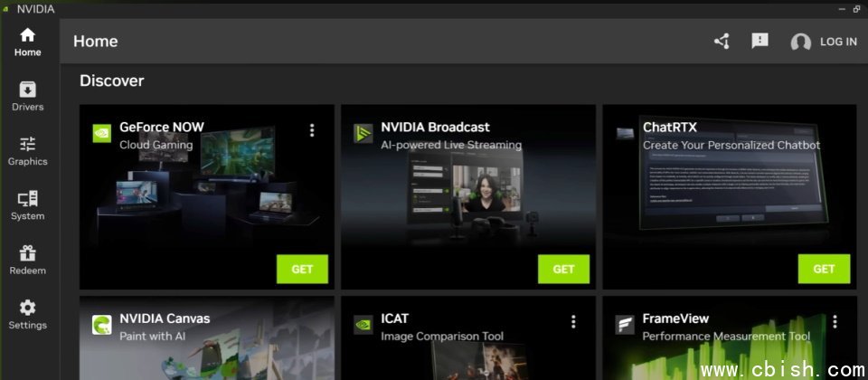Open Settings from sidebar

(x=28, y=315)
